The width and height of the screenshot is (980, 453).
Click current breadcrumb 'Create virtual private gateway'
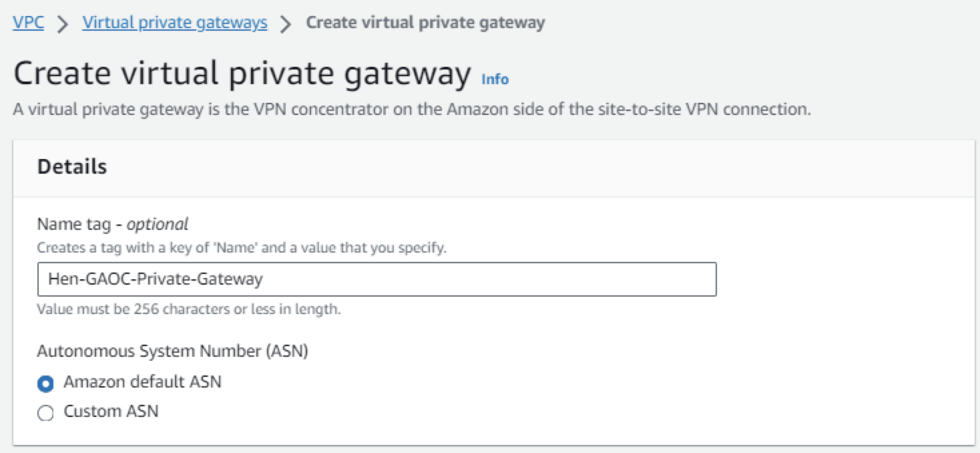tap(425, 23)
